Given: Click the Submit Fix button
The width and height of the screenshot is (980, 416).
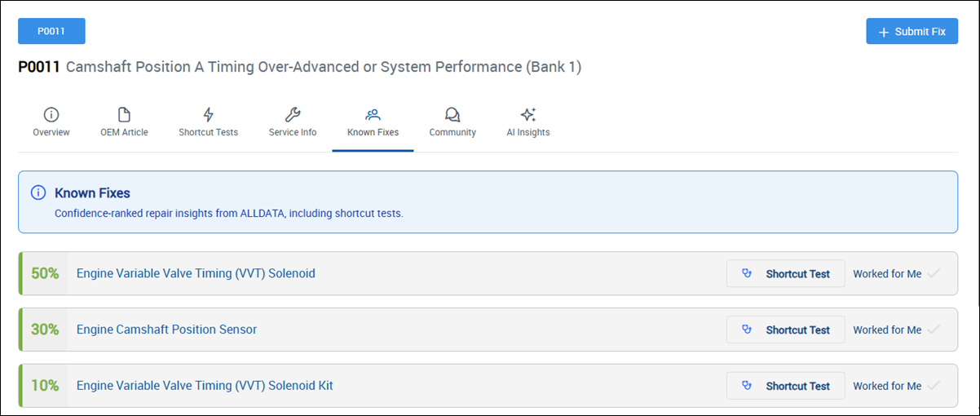Looking at the screenshot, I should click(x=912, y=31).
